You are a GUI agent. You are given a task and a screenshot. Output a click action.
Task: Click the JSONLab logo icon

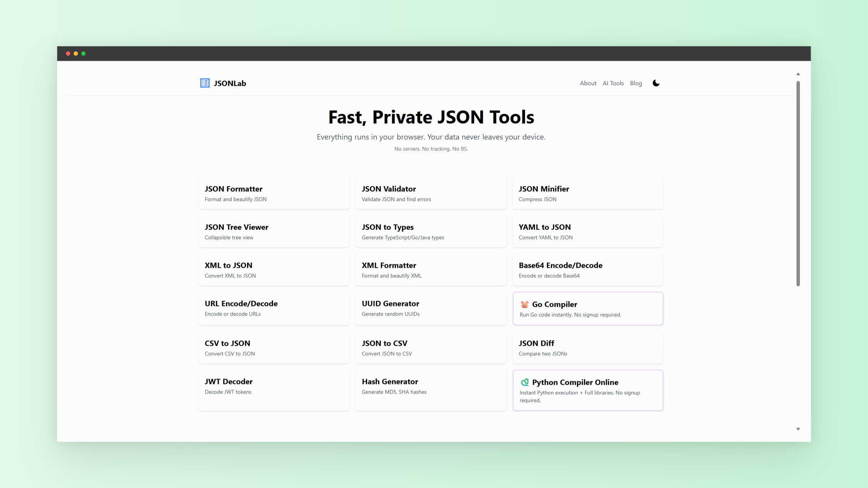(x=205, y=83)
